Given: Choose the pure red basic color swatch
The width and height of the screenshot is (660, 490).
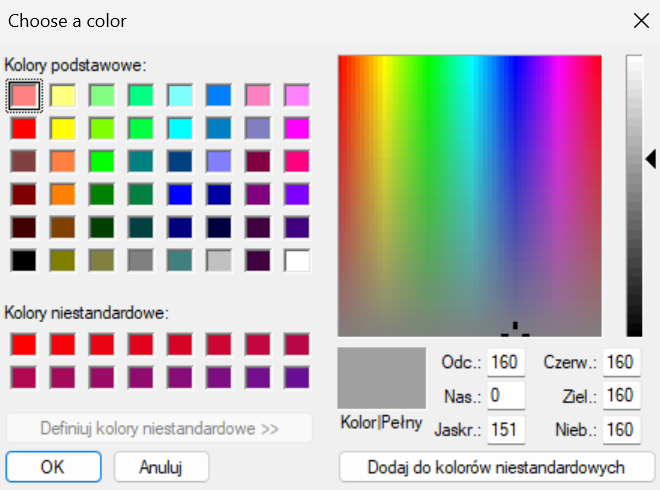Looking at the screenshot, I should tap(25, 129).
